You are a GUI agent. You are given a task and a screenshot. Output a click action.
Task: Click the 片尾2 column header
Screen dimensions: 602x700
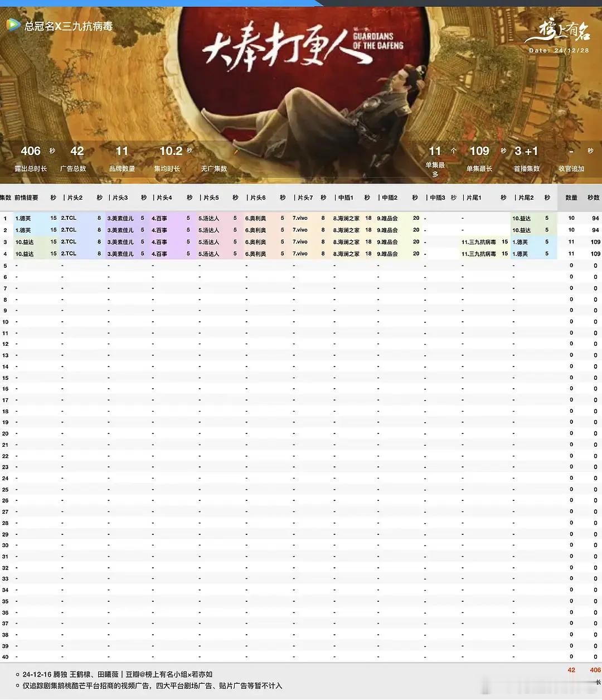pos(526,197)
